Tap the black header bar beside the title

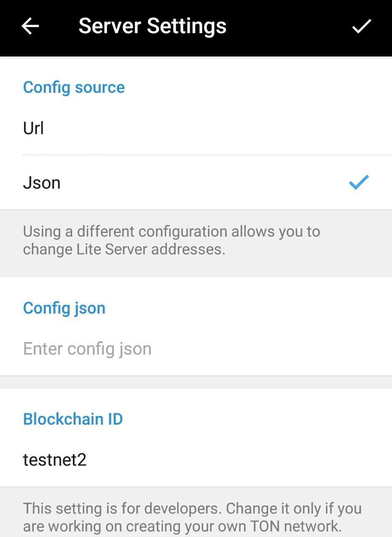pos(289,26)
